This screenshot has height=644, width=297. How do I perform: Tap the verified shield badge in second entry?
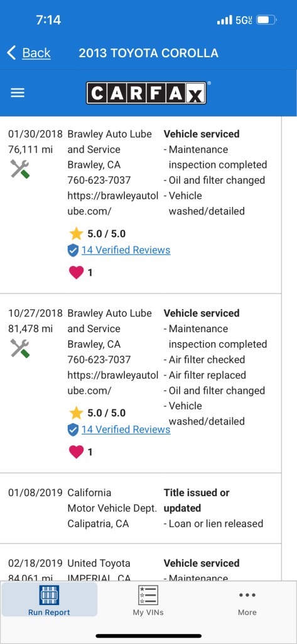73,430
